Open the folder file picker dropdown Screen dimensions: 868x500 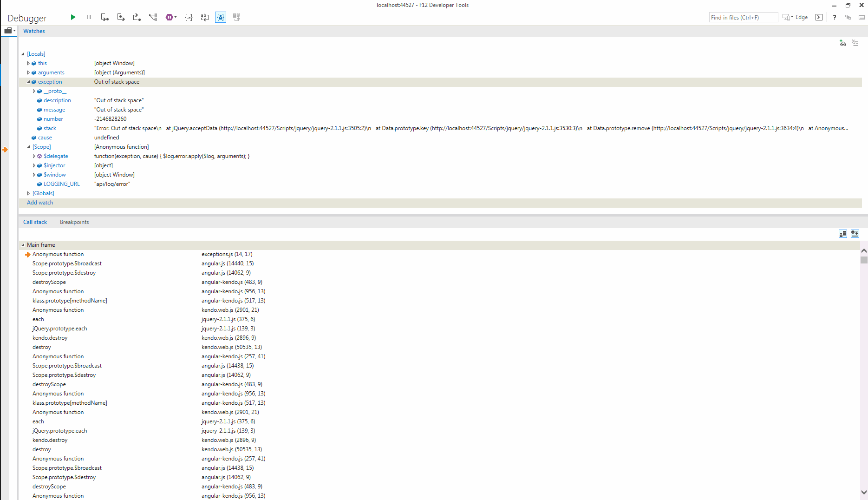click(10, 31)
